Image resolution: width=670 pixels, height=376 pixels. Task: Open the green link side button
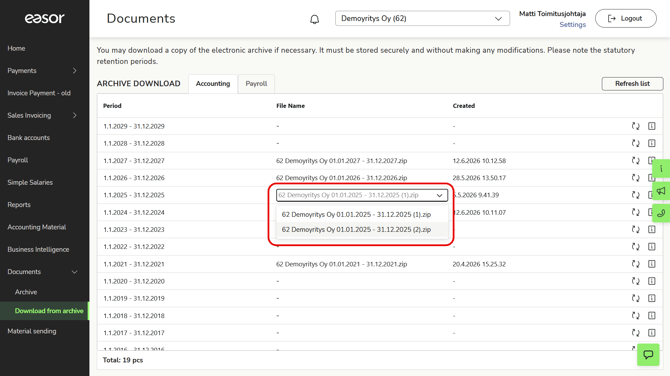click(661, 213)
